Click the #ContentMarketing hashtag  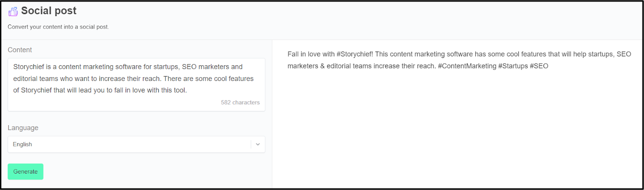[x=467, y=66]
